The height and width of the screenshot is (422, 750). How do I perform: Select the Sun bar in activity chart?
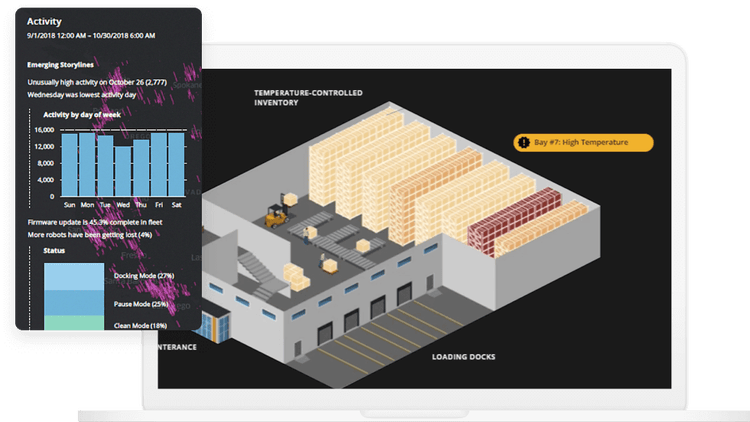pos(69,164)
